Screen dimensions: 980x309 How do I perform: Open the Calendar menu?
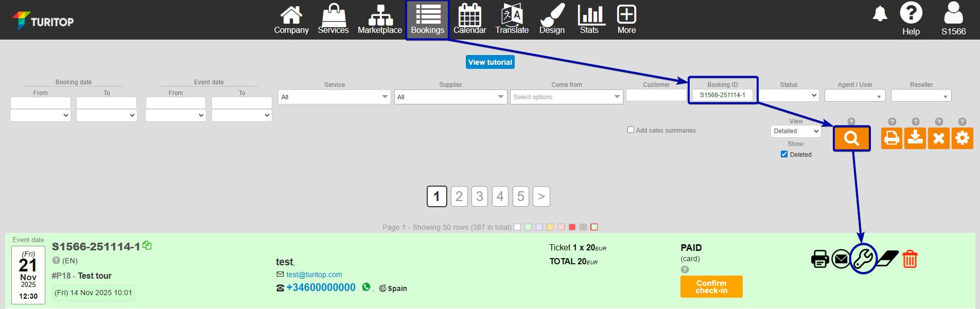(469, 20)
